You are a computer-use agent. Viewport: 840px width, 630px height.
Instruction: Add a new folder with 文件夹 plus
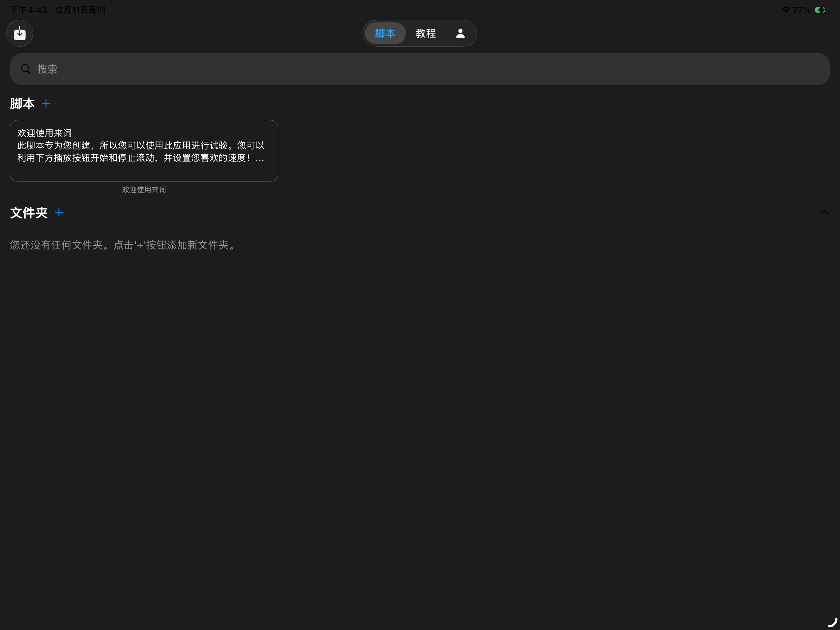point(59,212)
